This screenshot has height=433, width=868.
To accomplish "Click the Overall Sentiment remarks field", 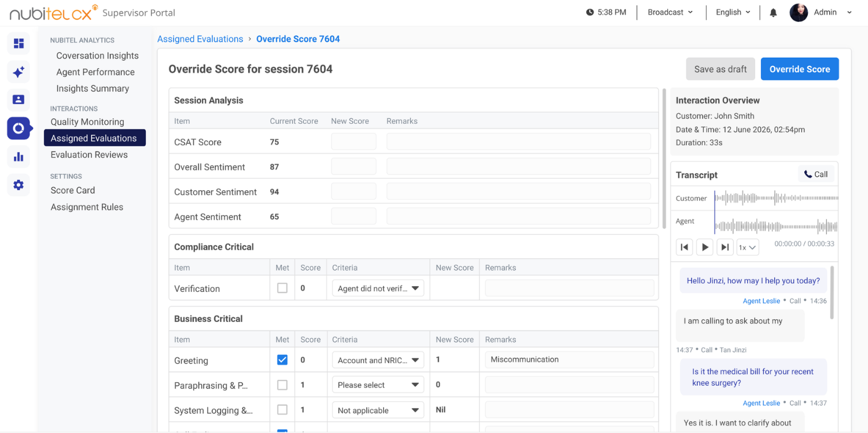I will (518, 166).
